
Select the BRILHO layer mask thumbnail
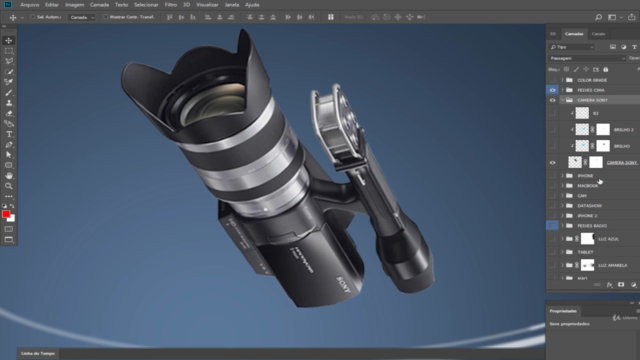(602, 146)
